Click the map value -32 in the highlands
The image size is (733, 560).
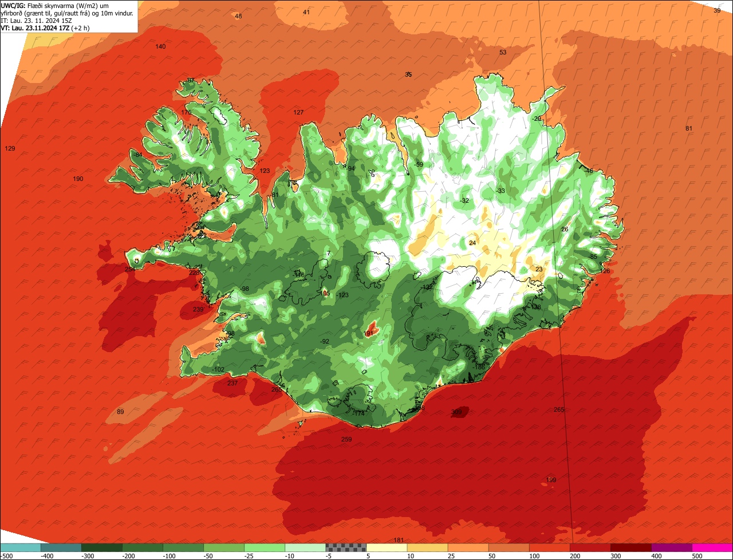tap(464, 200)
